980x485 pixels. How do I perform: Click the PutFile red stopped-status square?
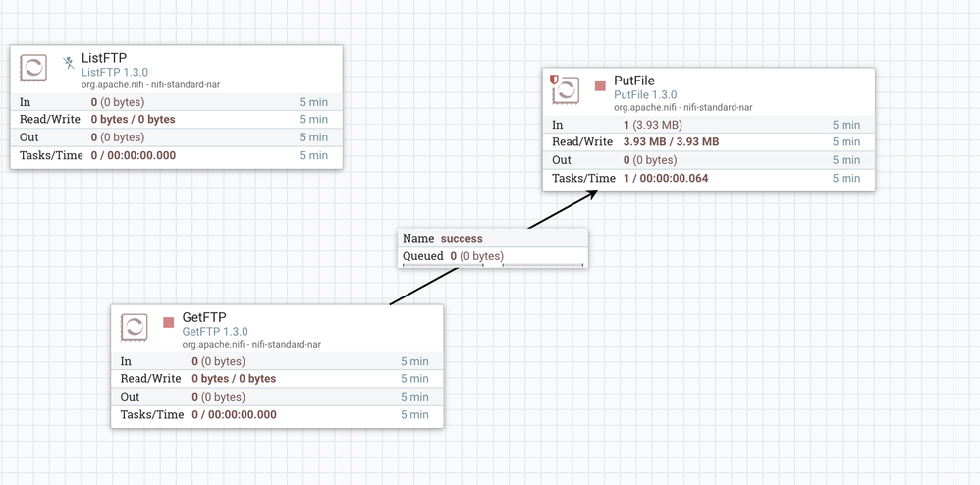(600, 85)
